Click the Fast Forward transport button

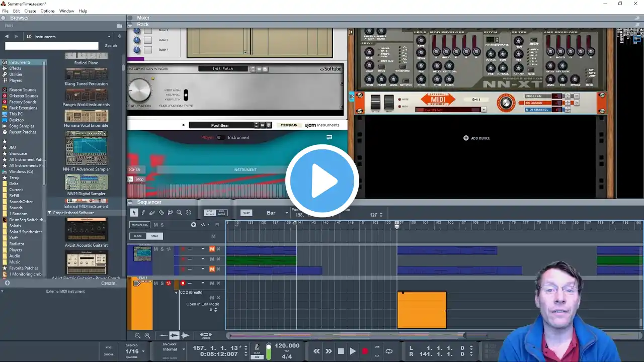pyautogui.click(x=329, y=351)
